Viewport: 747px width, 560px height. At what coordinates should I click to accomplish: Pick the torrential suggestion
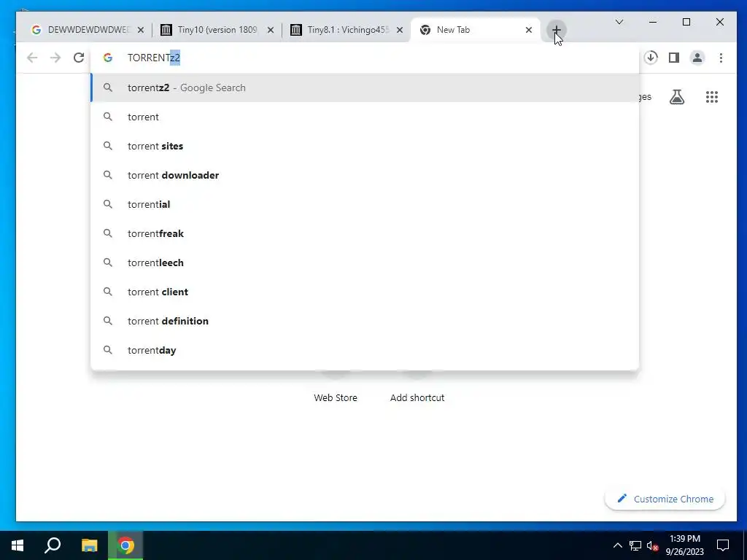pyautogui.click(x=365, y=204)
